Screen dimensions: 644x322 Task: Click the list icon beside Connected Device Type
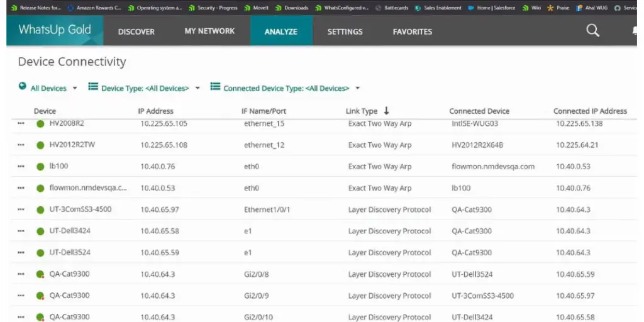pos(215,87)
